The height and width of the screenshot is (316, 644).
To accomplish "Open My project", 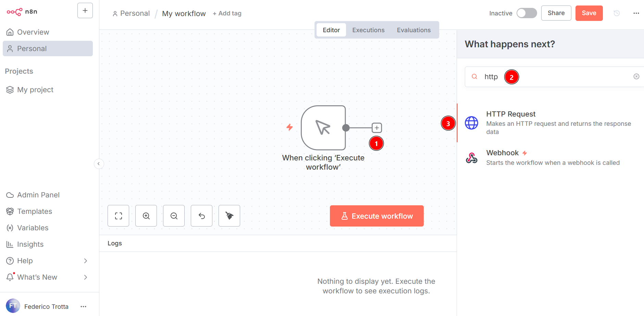I will (x=48, y=90).
